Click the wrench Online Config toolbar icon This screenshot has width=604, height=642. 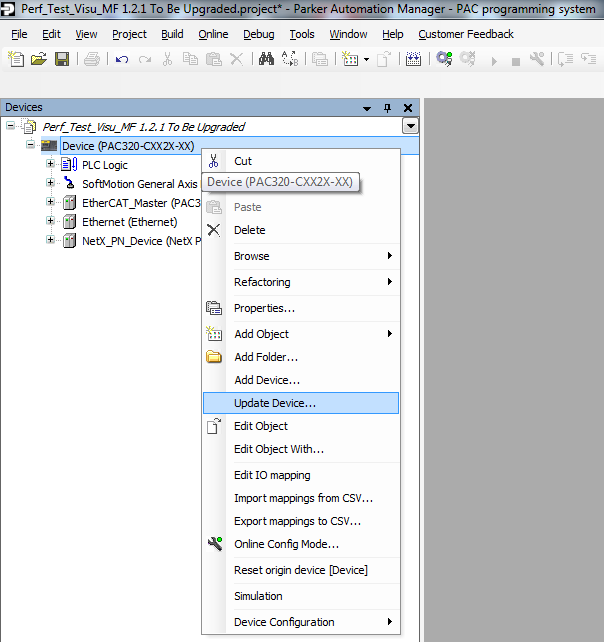(537, 59)
